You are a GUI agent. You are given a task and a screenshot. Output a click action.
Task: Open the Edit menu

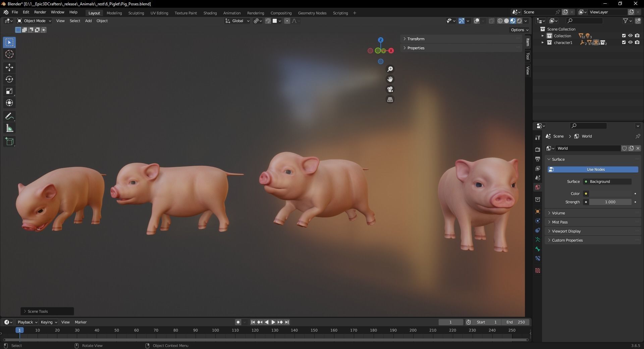point(26,12)
